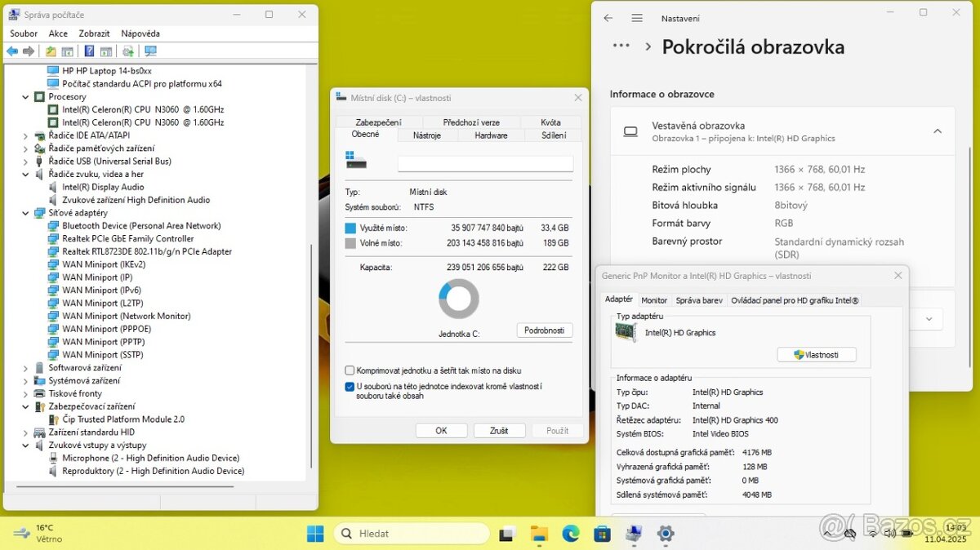This screenshot has height=550, width=980.
Task: Switch to the Monitor tab
Action: [653, 299]
